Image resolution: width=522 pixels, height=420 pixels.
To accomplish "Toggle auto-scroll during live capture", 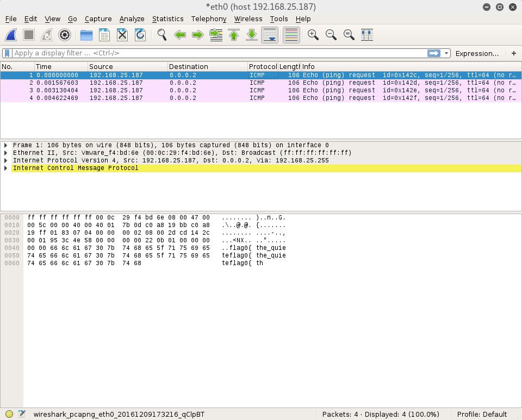I will pos(270,35).
